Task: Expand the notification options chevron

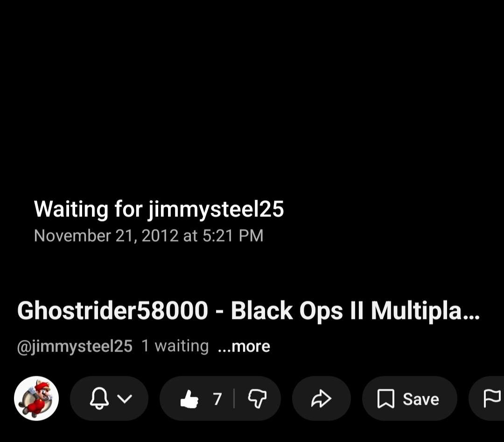Action: coord(125,399)
